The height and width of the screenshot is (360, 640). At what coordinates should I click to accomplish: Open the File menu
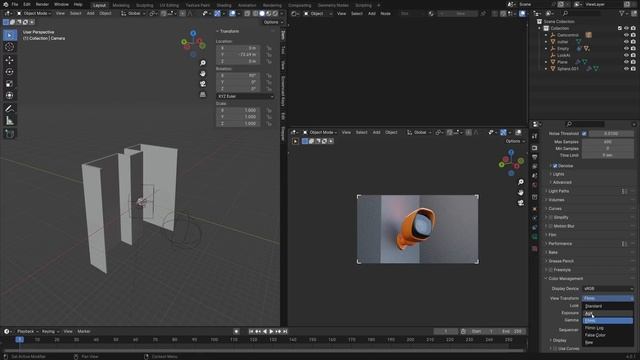[15, 4]
